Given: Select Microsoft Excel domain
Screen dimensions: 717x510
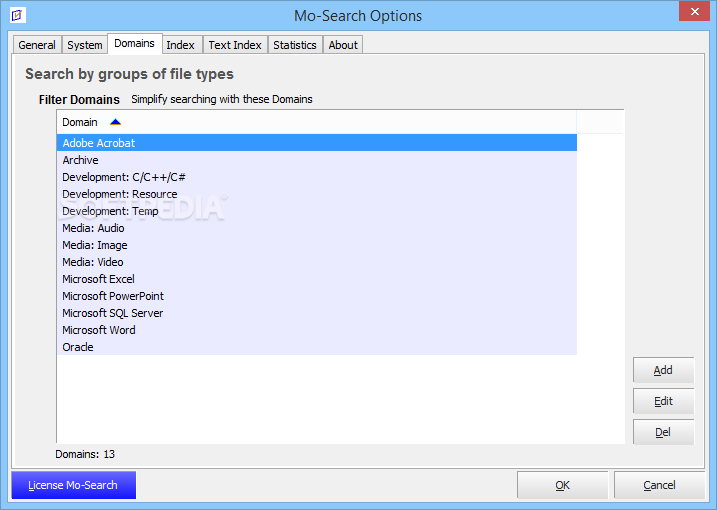Looking at the screenshot, I should tap(316, 279).
